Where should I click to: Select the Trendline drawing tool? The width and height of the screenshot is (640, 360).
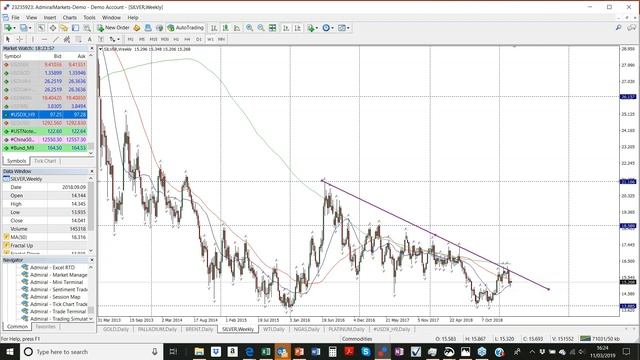tap(56, 39)
